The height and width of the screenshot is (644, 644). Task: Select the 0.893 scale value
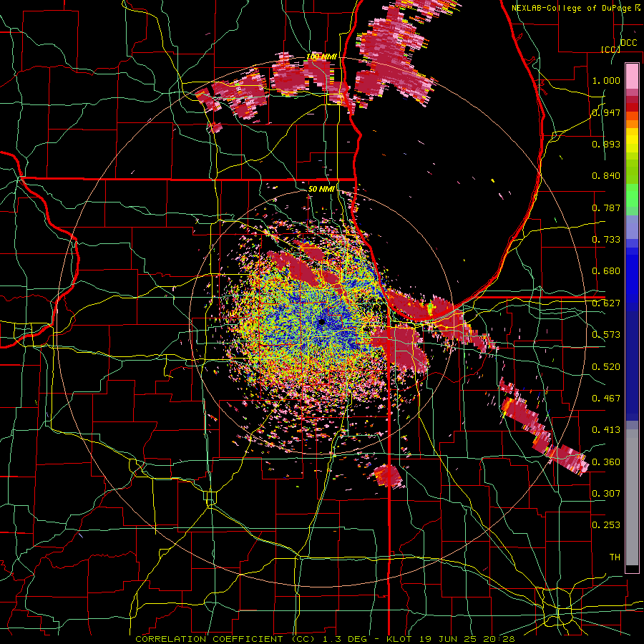[606, 144]
